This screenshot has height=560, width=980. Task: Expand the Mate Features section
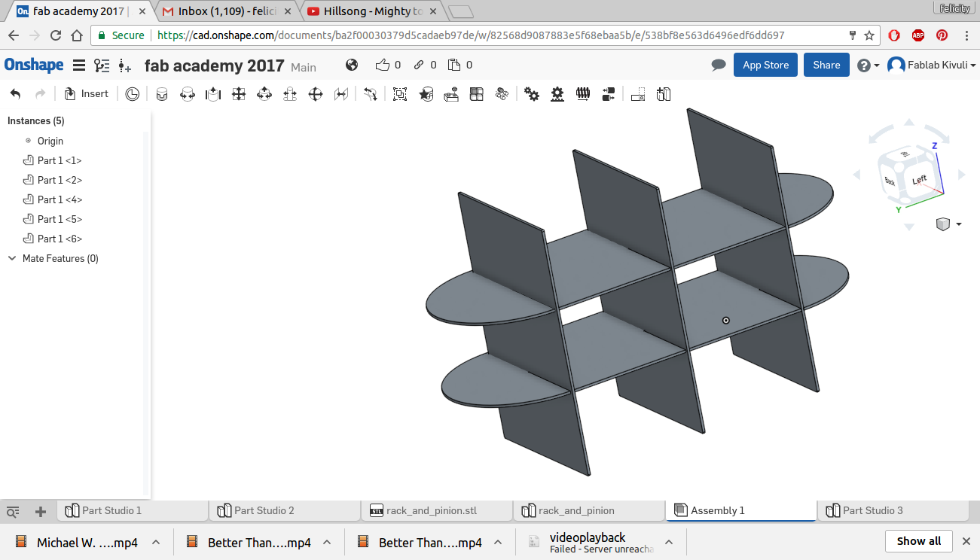(12, 258)
